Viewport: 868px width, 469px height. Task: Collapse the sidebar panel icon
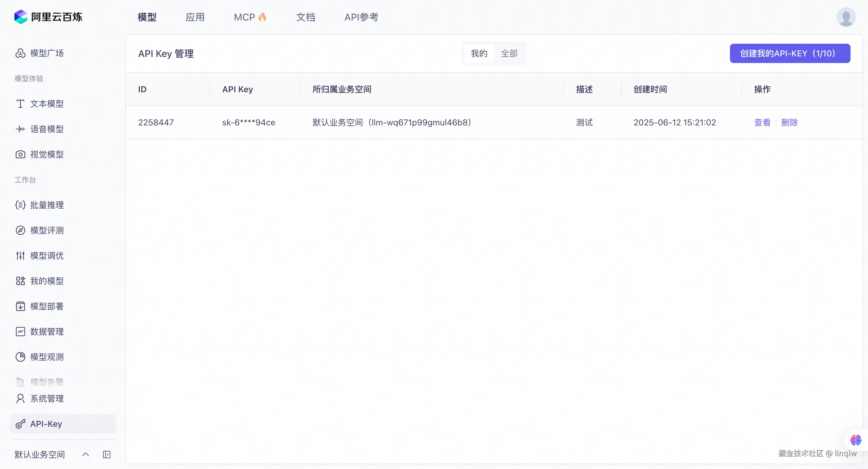(x=106, y=455)
